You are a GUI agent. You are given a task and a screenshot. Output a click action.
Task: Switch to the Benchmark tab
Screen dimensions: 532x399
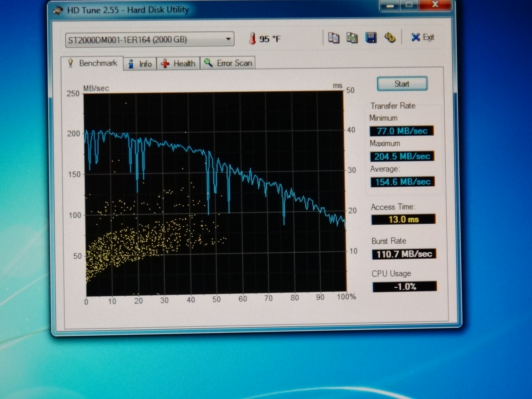coord(93,63)
